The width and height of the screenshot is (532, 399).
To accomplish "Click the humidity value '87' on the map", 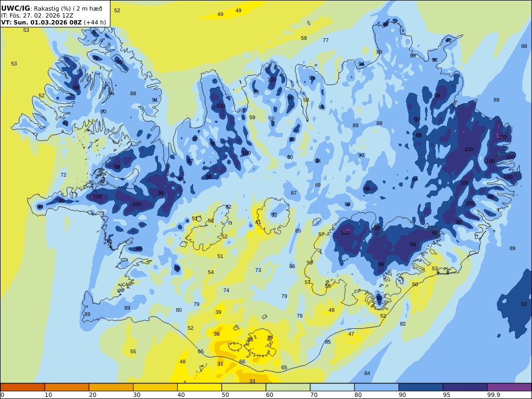I will tap(294, 193).
